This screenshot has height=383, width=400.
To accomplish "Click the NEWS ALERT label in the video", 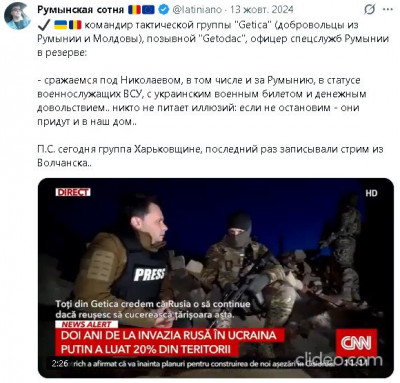I will click(x=86, y=324).
